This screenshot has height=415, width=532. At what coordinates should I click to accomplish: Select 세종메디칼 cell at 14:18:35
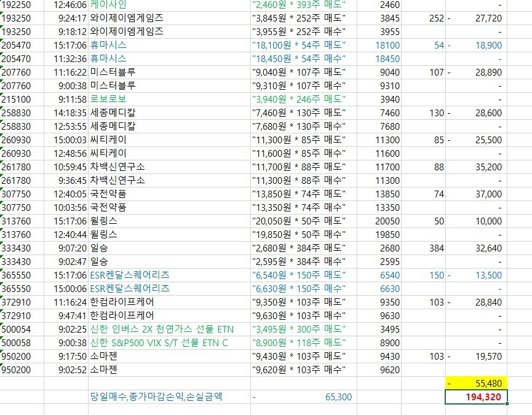pyautogui.click(x=169, y=113)
